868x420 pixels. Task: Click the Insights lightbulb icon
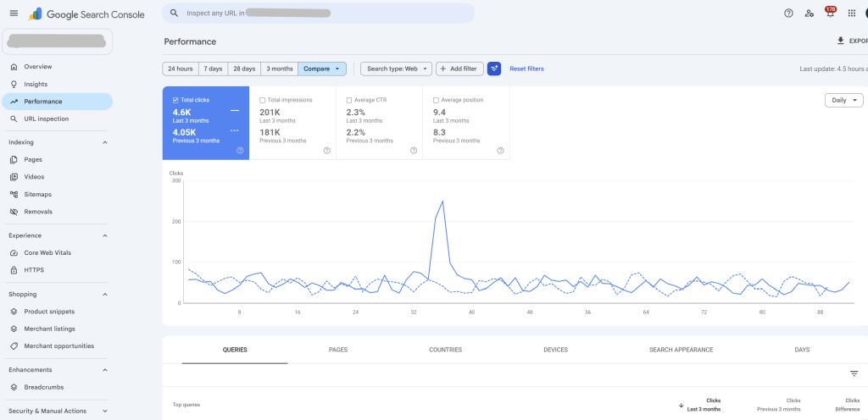pos(14,84)
